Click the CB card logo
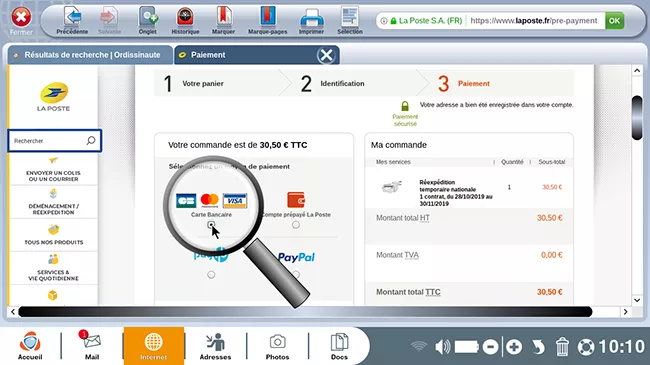 (186, 201)
